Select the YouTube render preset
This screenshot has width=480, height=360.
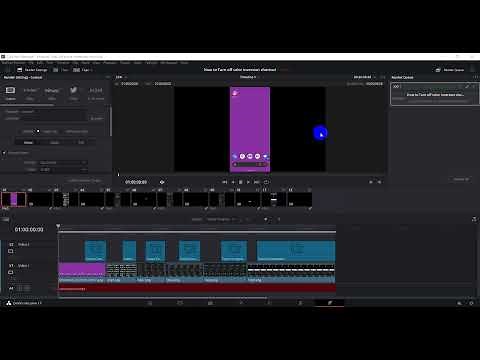coord(30,94)
